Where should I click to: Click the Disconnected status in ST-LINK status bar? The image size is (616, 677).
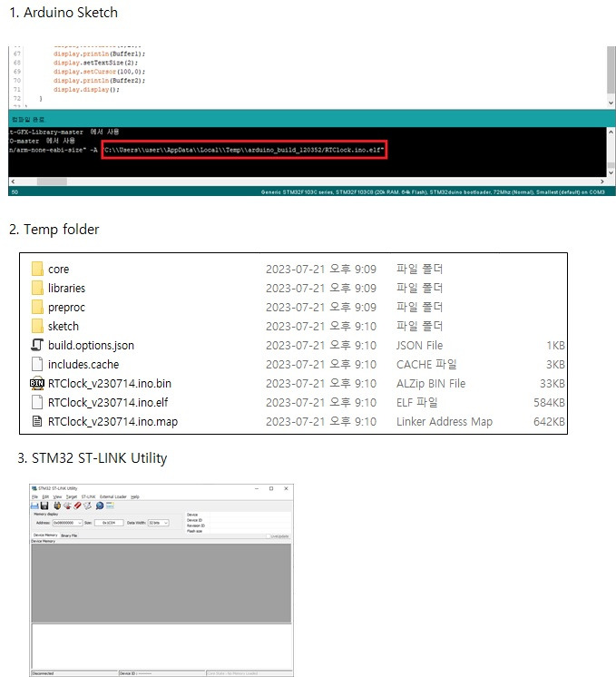tap(44, 673)
